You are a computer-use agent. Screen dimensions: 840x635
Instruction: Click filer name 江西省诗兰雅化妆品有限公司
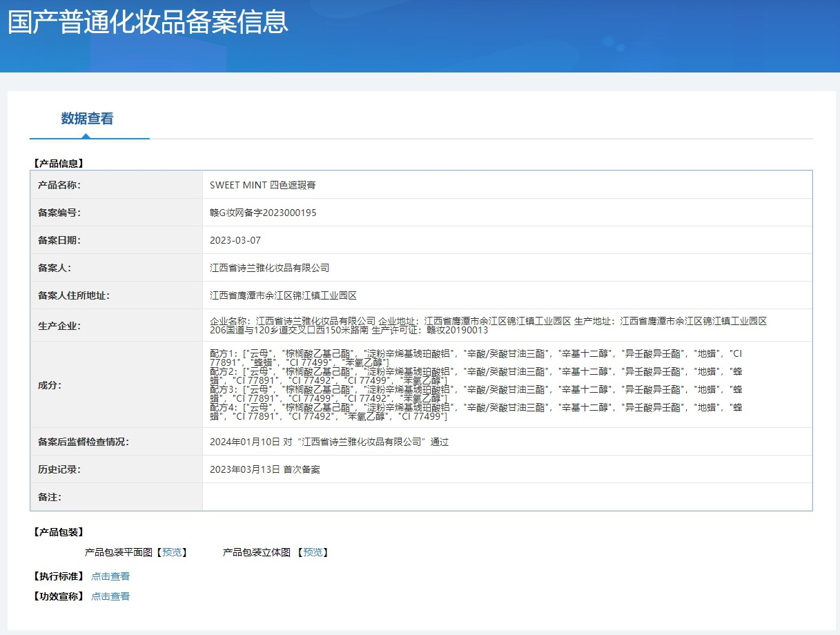tap(270, 268)
